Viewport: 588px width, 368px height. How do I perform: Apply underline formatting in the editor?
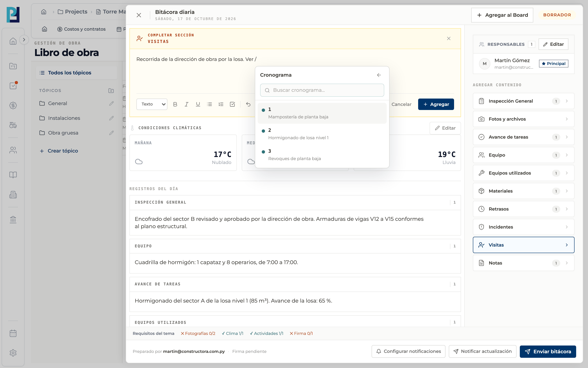pyautogui.click(x=198, y=104)
